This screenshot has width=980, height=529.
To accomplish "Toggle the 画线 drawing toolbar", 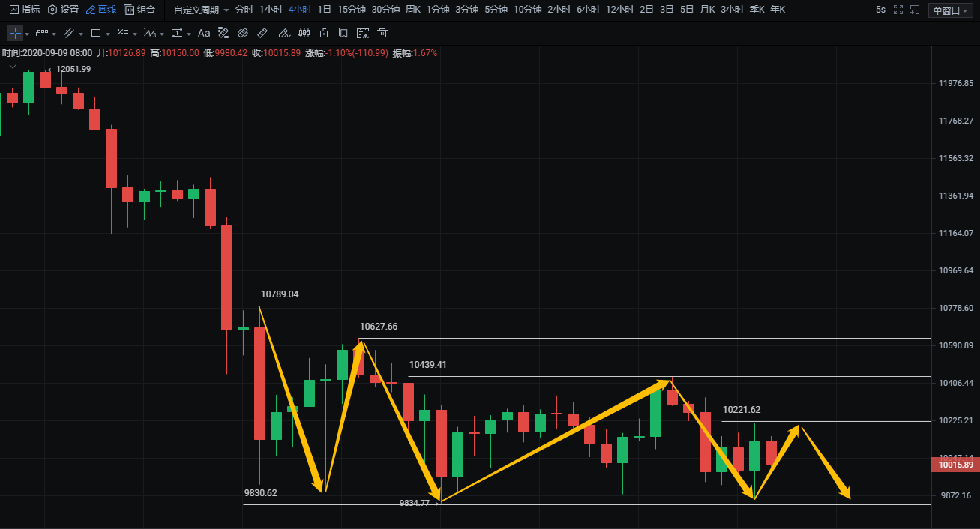I will 101,10.
